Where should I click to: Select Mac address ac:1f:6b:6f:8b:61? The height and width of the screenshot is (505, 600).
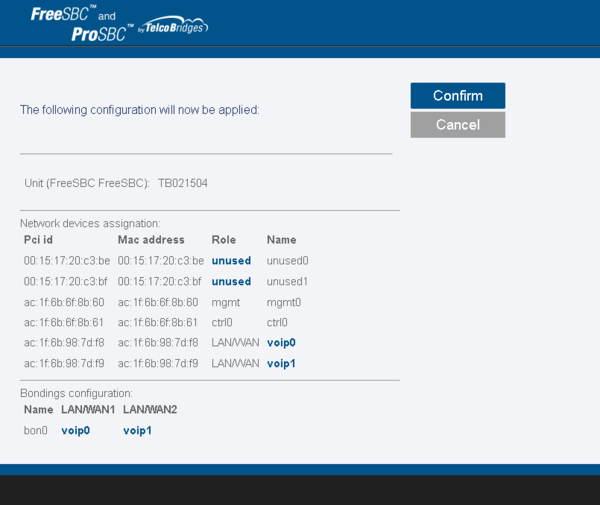158,323
